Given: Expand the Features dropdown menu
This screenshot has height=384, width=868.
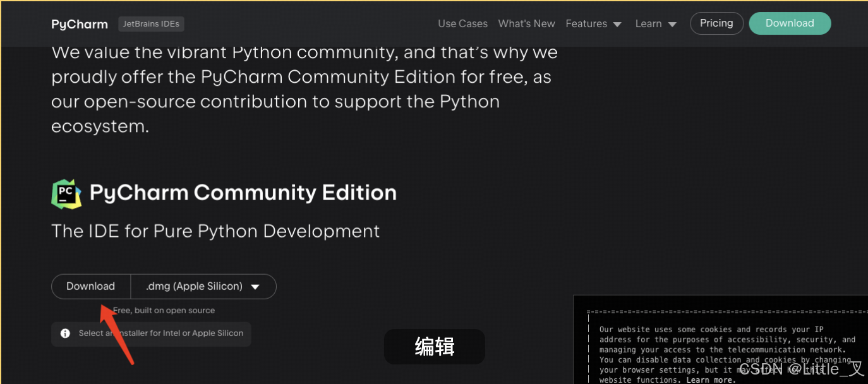Looking at the screenshot, I should point(594,24).
